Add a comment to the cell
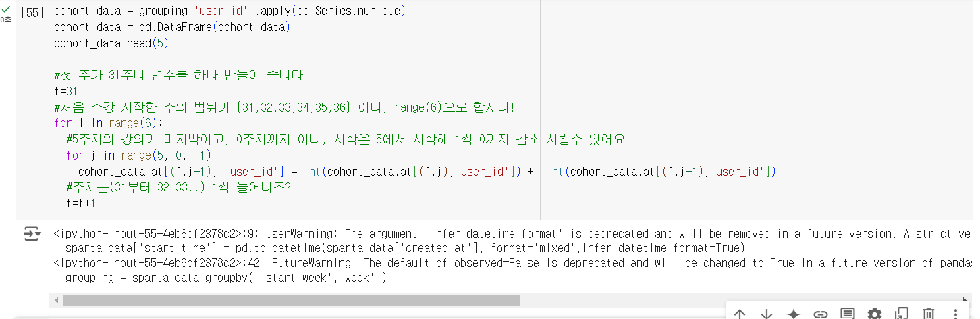 [x=847, y=313]
